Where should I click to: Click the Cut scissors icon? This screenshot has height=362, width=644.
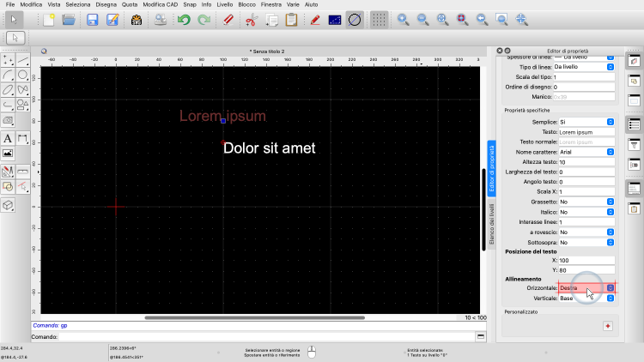coord(251,19)
